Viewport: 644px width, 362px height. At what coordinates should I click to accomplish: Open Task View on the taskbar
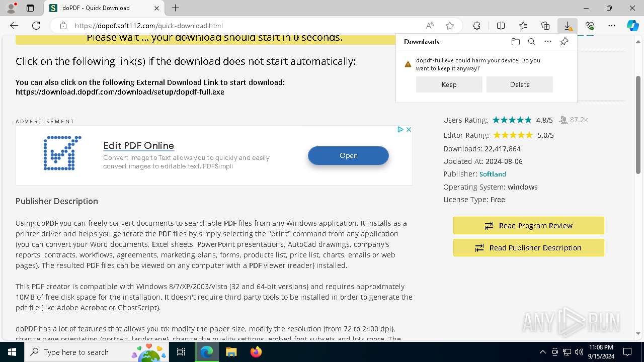[182, 352]
